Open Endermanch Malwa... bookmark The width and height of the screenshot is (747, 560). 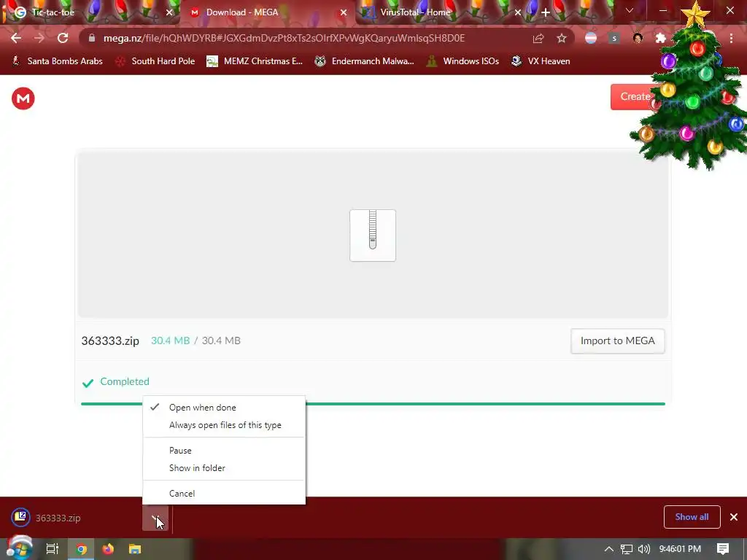click(365, 61)
